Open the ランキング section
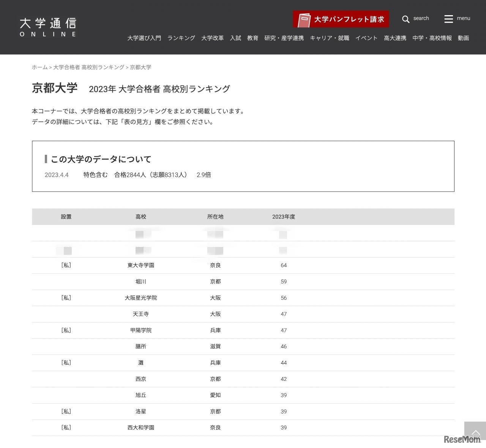 pyautogui.click(x=181, y=38)
